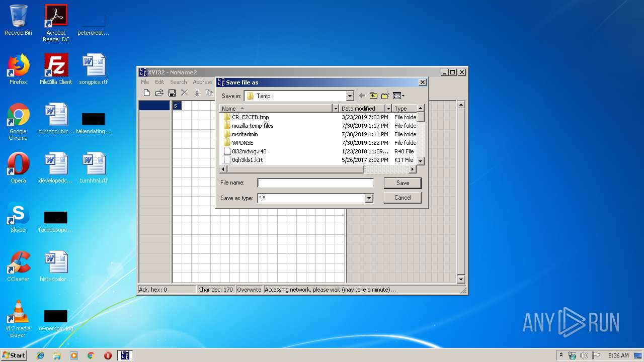Select the mozilla-temp-files folder
The image size is (644, 362).
point(249,126)
